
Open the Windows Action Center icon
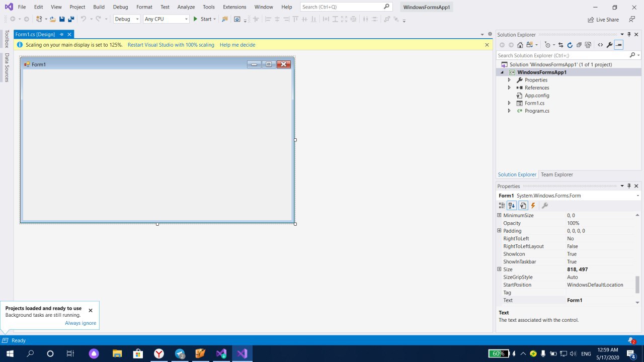point(631,353)
